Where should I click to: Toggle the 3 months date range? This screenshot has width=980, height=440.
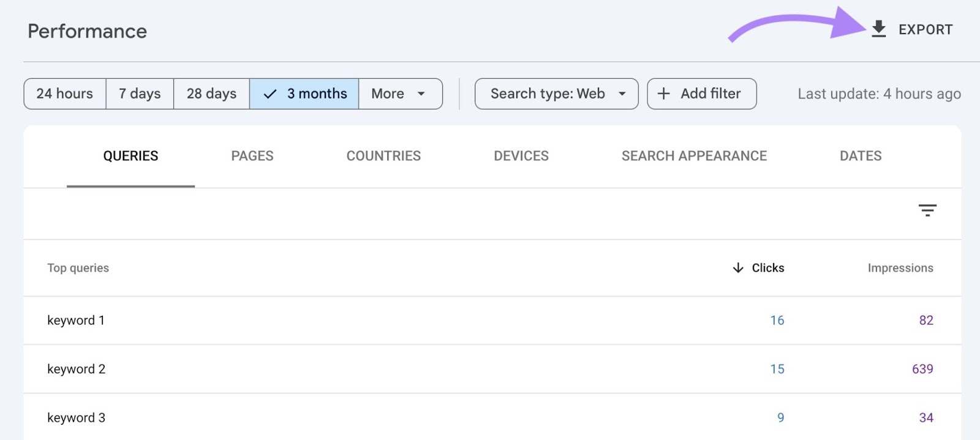click(x=304, y=94)
